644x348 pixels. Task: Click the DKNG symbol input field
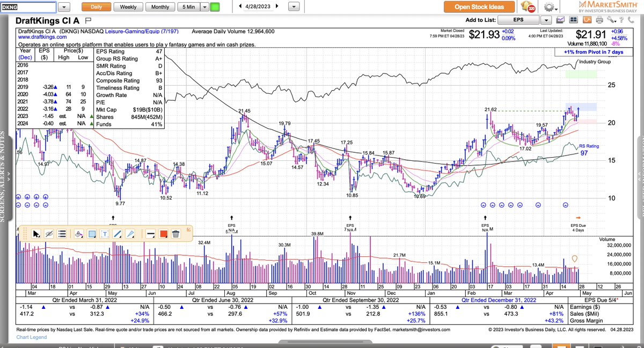tap(28, 8)
